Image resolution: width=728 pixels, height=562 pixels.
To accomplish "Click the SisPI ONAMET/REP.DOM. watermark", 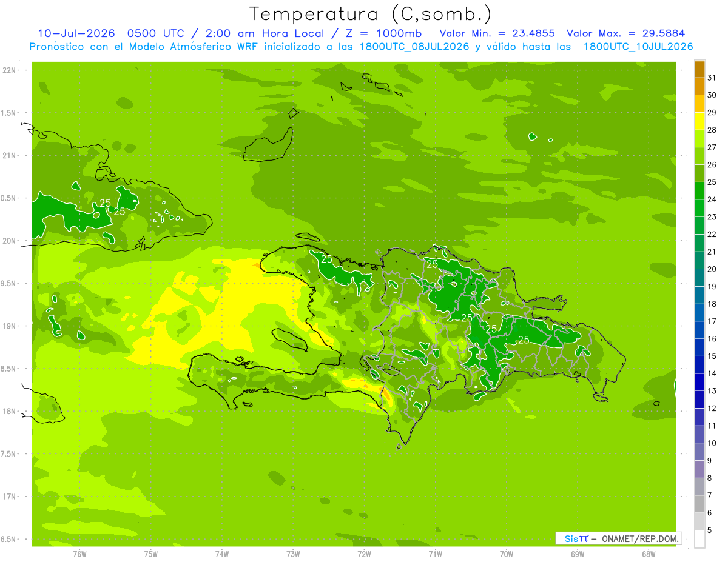I will coord(619,538).
